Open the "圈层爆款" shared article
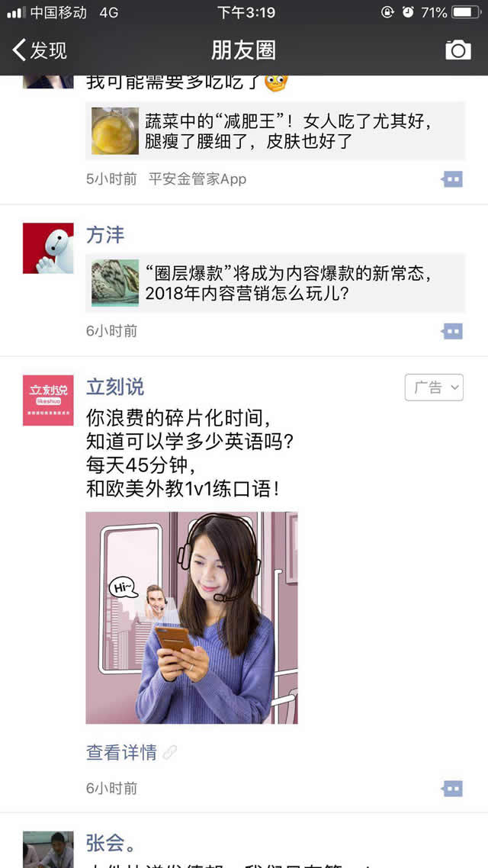The image size is (488, 868). (x=275, y=284)
